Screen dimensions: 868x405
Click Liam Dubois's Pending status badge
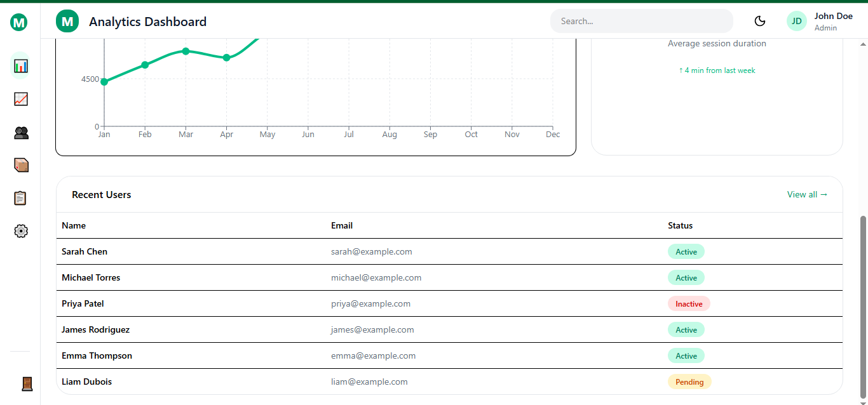[689, 382]
